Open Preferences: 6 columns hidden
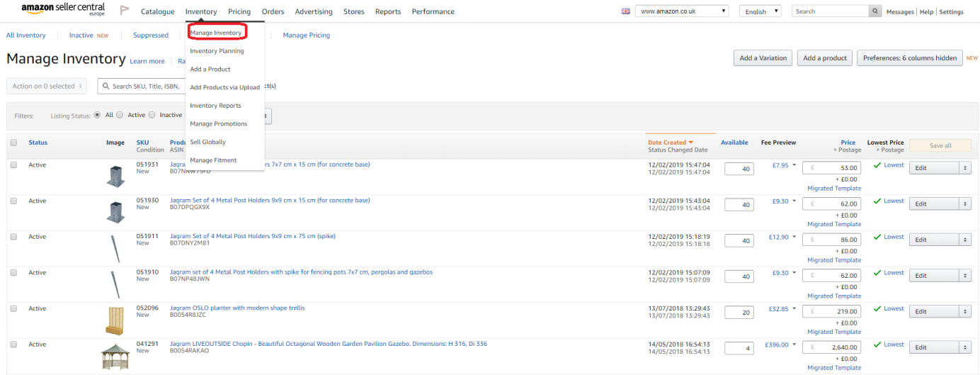The image size is (980, 375). [909, 58]
